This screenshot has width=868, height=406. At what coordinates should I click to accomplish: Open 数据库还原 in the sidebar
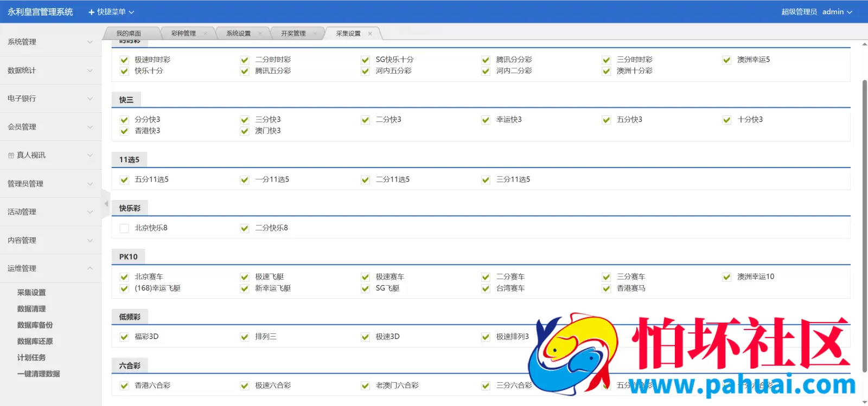pyautogui.click(x=35, y=341)
